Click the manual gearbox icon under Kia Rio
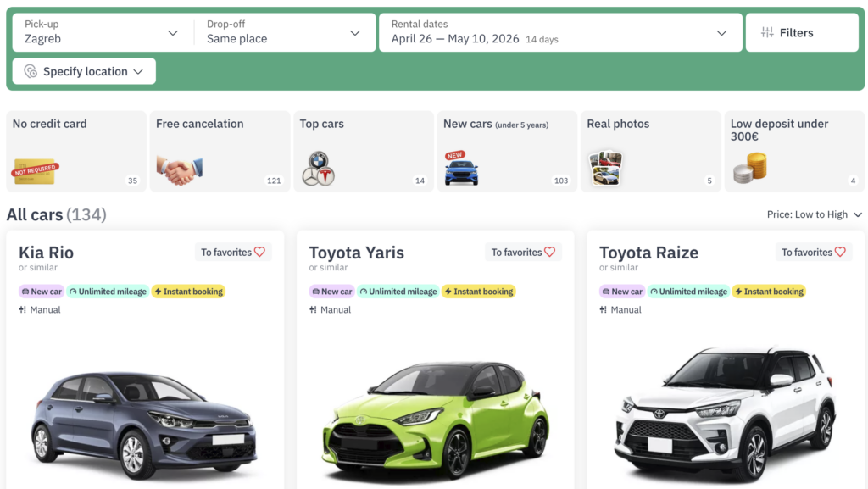 tap(23, 309)
